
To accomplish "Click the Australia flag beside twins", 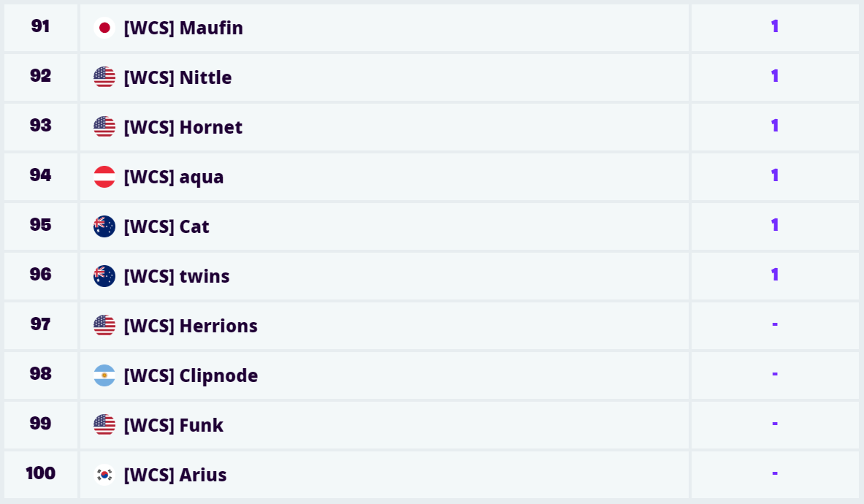I will click(104, 276).
